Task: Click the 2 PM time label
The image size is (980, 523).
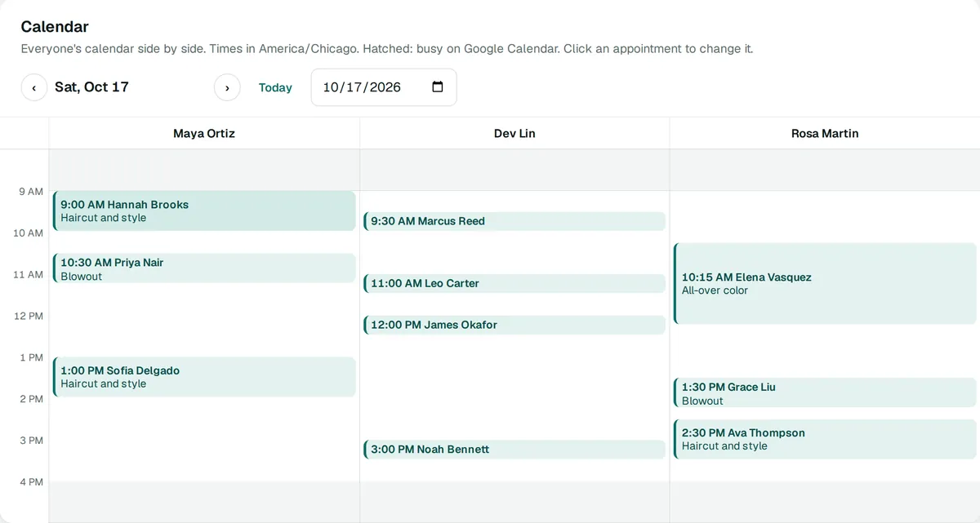Action: pyautogui.click(x=31, y=399)
